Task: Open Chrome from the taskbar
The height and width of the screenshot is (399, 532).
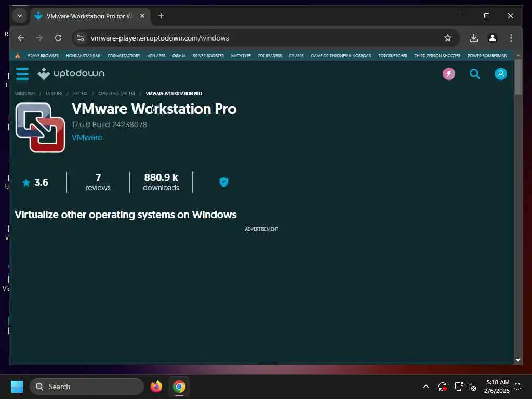Action: coord(179,387)
